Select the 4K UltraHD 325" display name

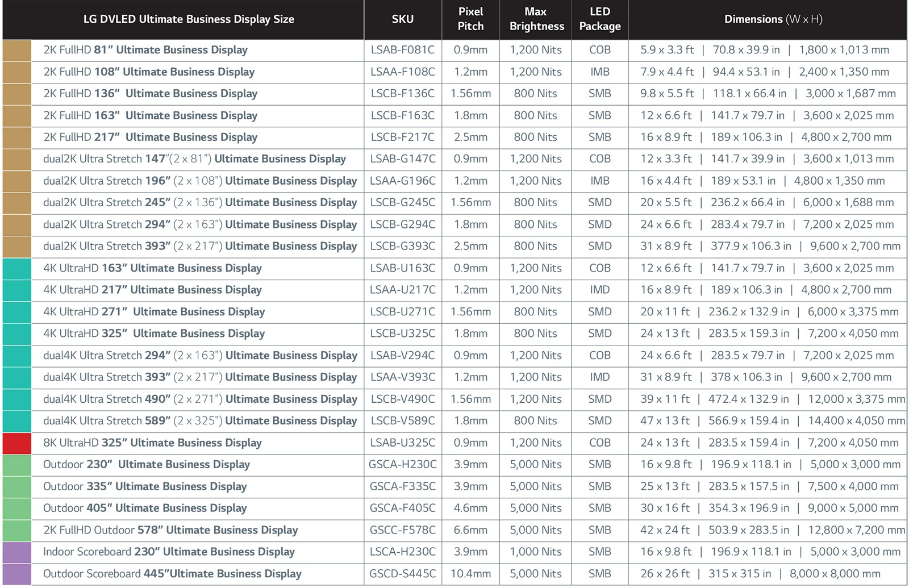(154, 334)
